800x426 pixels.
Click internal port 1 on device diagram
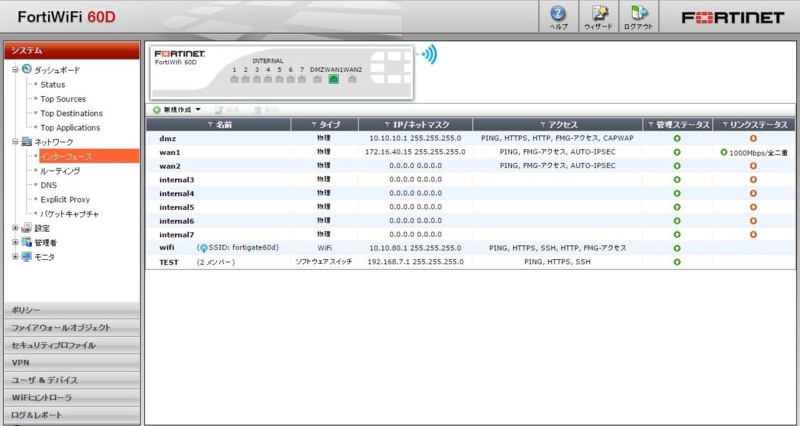coord(234,79)
